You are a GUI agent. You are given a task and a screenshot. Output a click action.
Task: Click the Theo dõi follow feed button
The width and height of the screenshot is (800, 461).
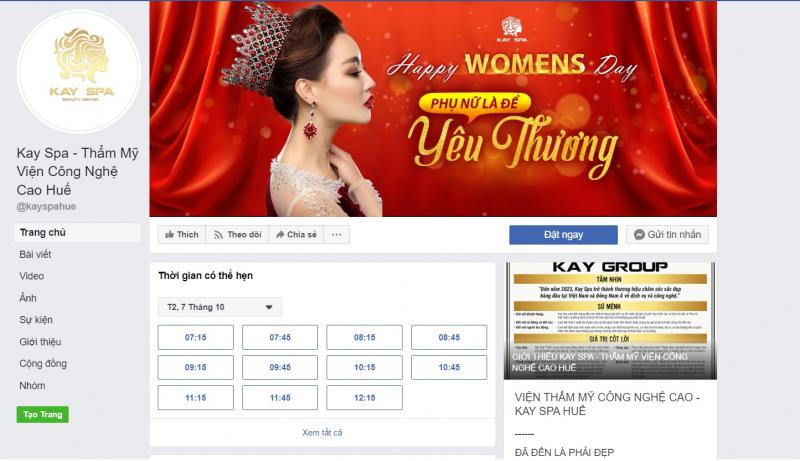(237, 235)
